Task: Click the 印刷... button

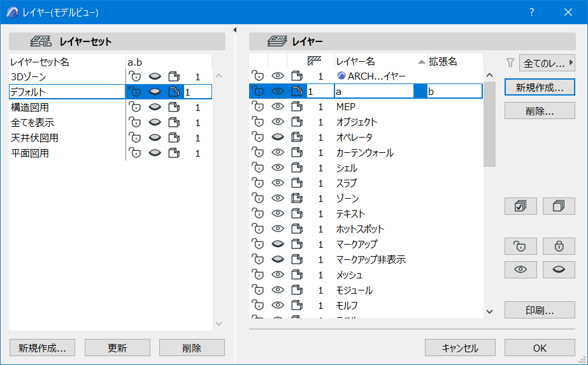Action: [540, 310]
